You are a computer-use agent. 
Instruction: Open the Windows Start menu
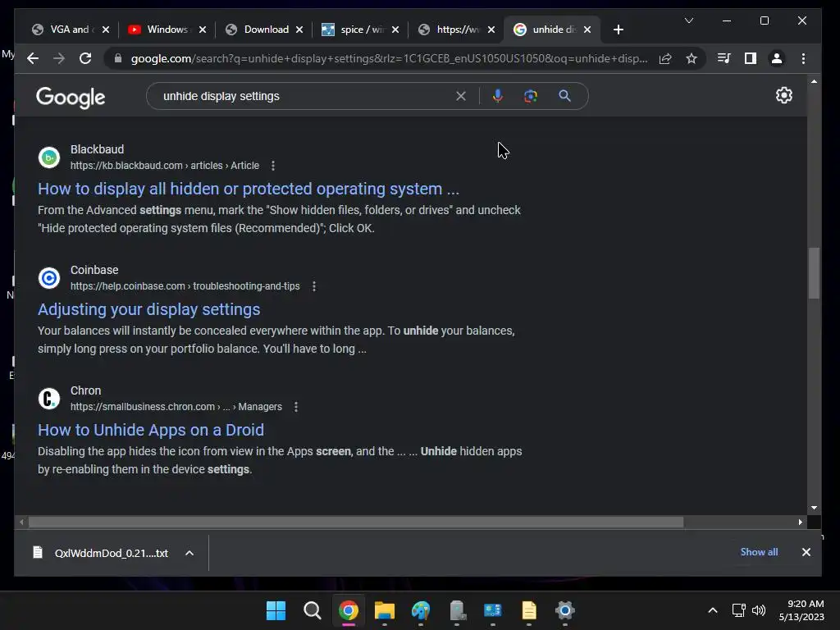276,610
